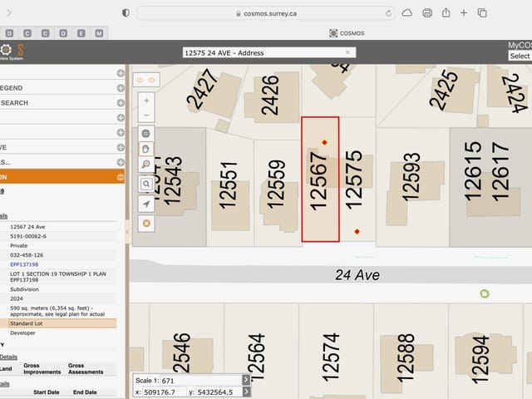
Task: Clear the address search box
Action: pos(348,52)
